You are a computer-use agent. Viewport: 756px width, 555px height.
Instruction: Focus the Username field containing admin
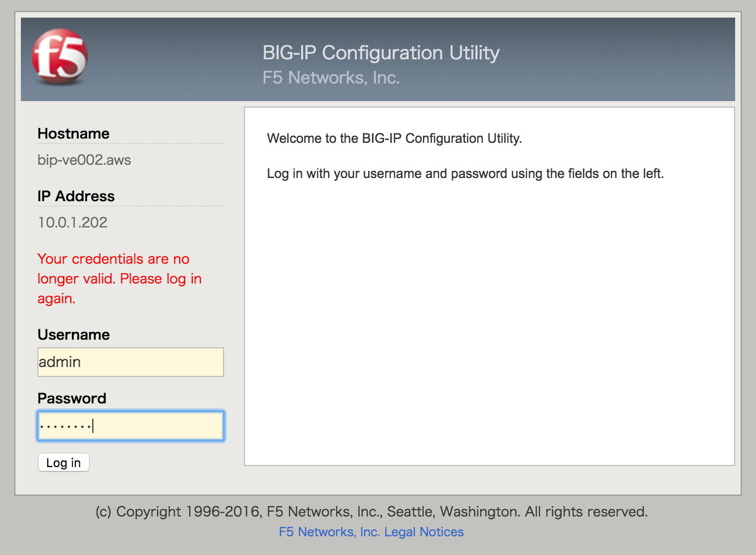tap(131, 362)
